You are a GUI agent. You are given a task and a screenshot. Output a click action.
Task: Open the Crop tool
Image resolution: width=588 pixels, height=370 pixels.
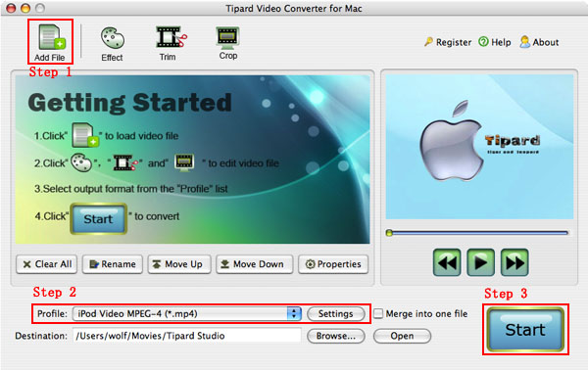(228, 43)
